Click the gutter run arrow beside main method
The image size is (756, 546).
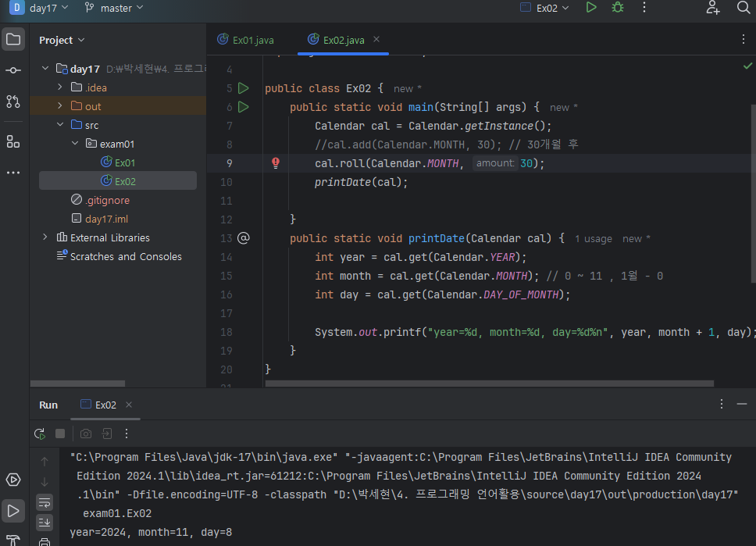(x=244, y=107)
